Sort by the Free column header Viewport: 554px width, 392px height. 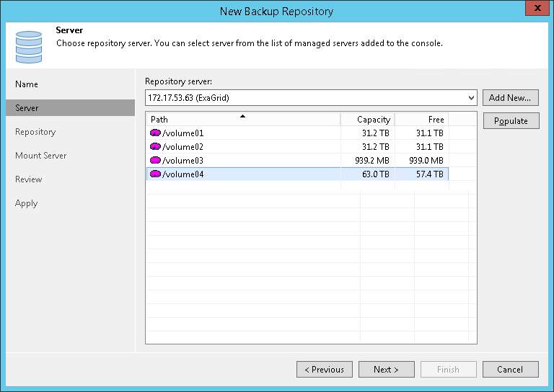coord(421,120)
